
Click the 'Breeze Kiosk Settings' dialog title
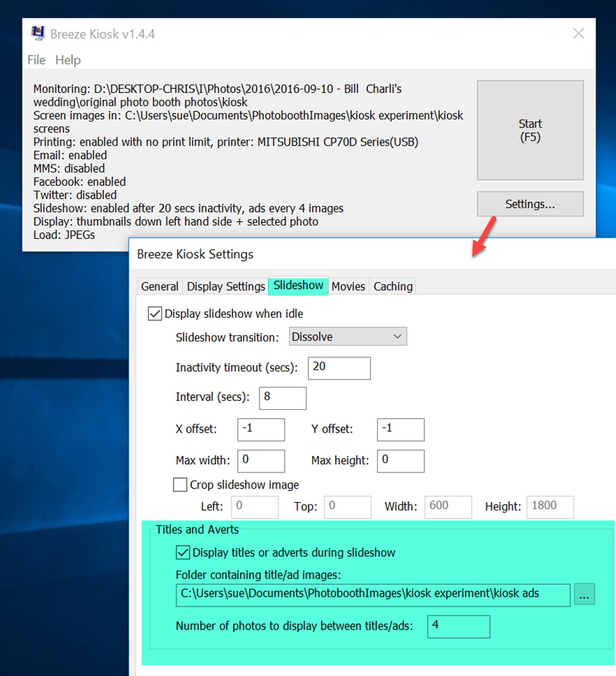pyautogui.click(x=195, y=255)
